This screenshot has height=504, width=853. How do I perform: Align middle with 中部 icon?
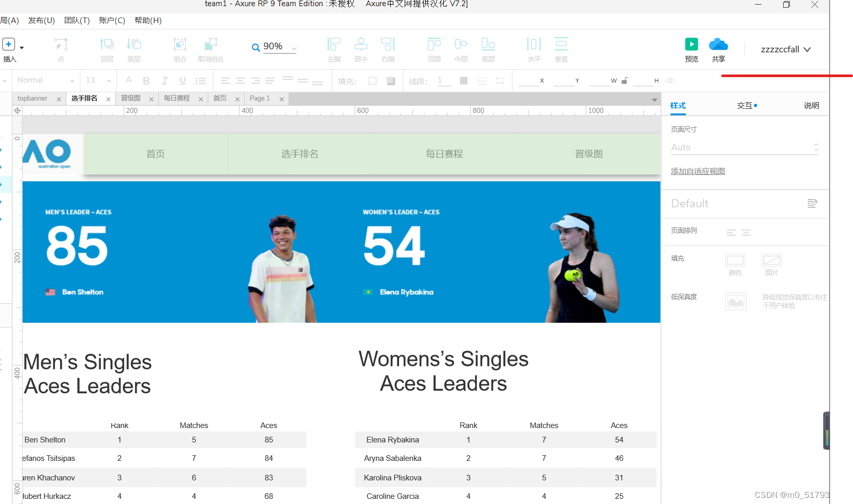coord(461,44)
